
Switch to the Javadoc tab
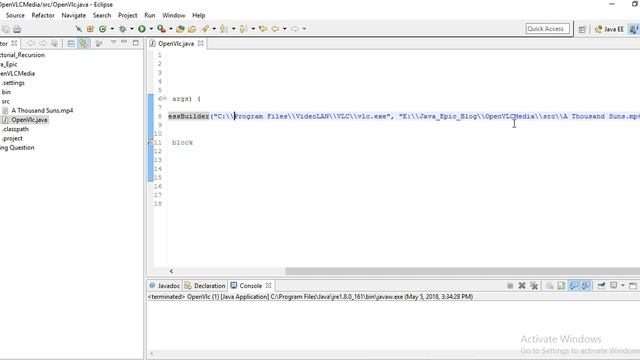pos(164,286)
